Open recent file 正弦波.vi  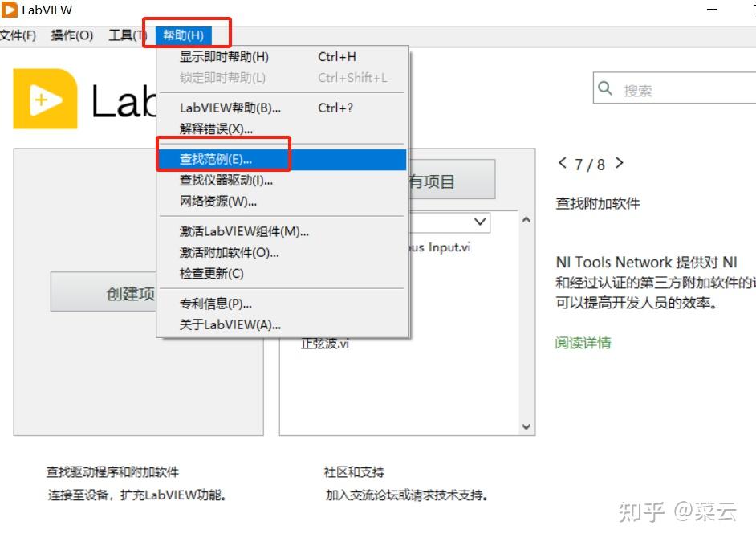tap(324, 344)
